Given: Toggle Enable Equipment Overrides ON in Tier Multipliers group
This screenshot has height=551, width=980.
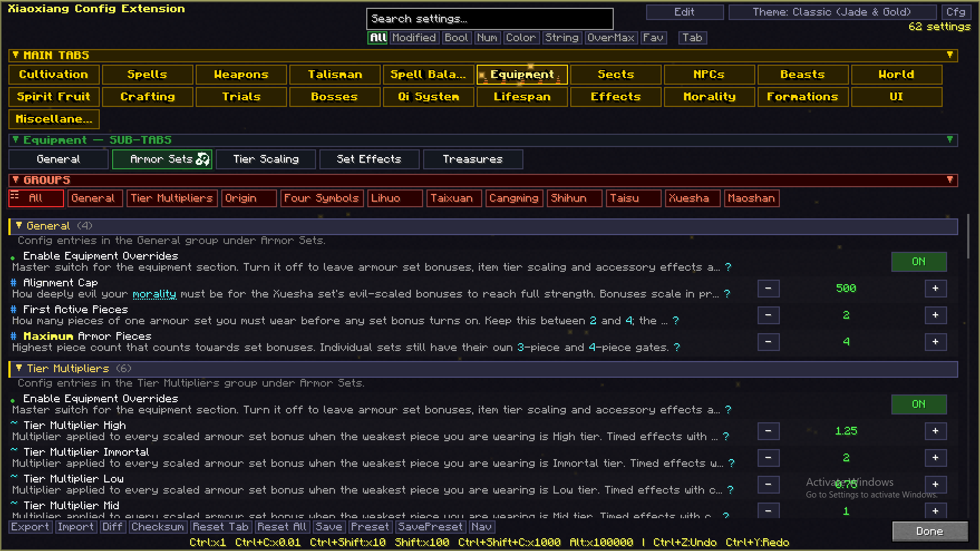Looking at the screenshot, I should point(919,404).
